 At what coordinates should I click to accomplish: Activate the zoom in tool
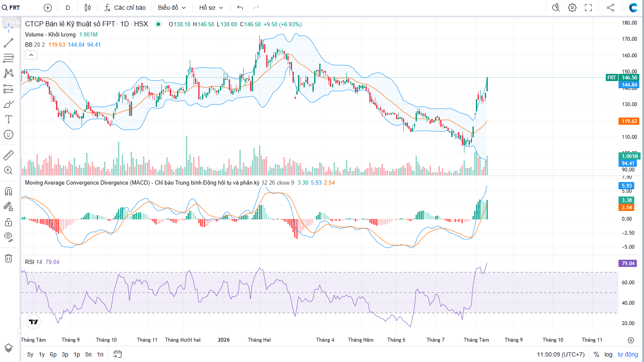click(x=8, y=171)
